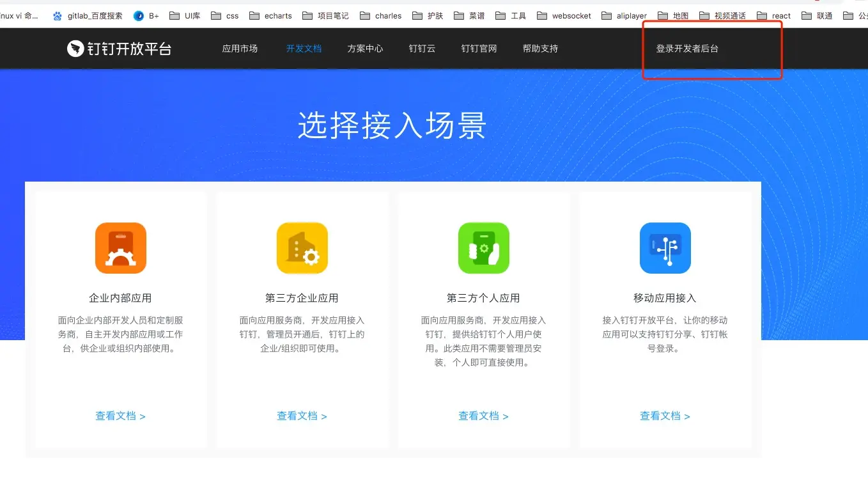Select the 开发文档 navigation item

(x=304, y=49)
